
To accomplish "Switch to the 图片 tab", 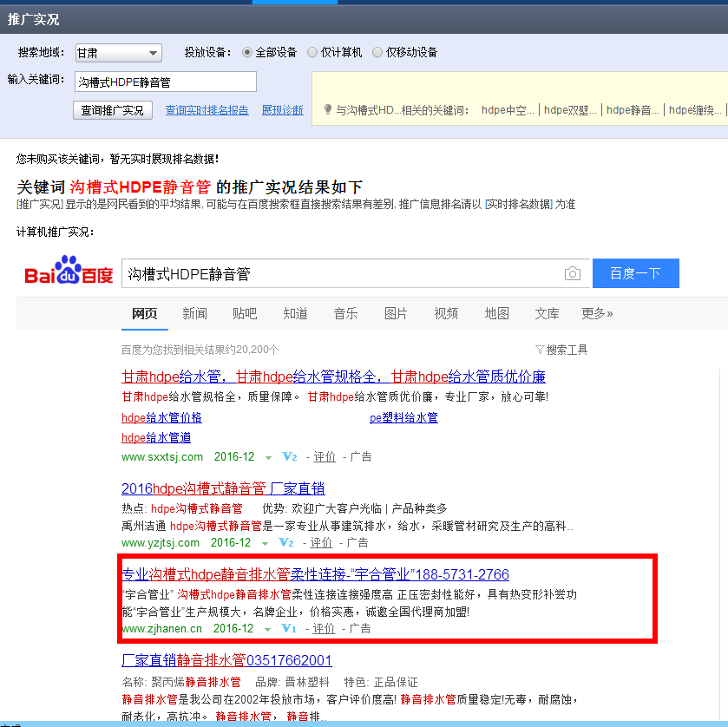I will [396, 314].
